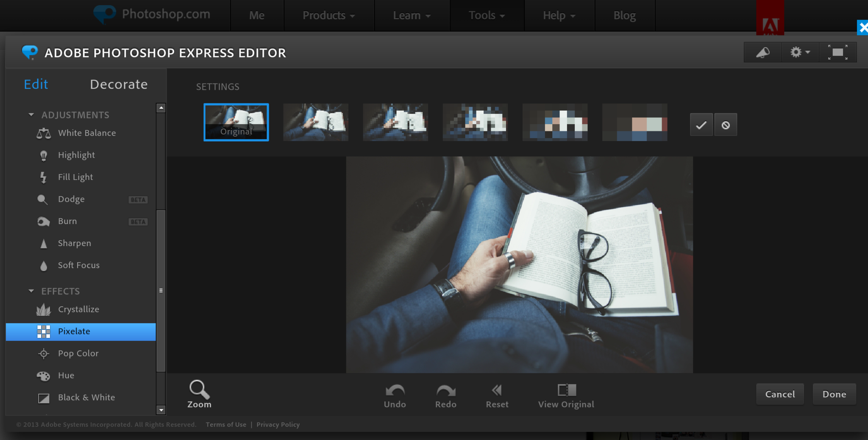Screen dimensions: 868x440
Task: Click the Burn tool icon
Action: [43, 221]
